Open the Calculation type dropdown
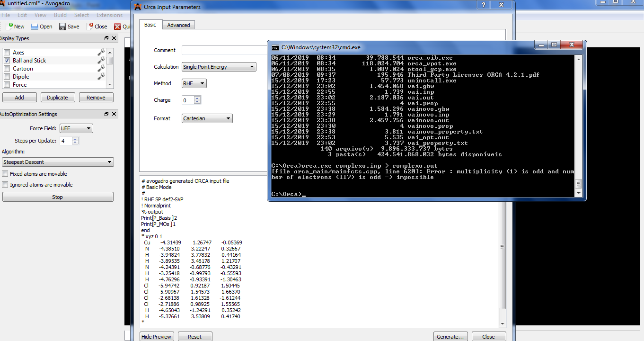Viewport: 644px width, 341px height. click(x=219, y=67)
